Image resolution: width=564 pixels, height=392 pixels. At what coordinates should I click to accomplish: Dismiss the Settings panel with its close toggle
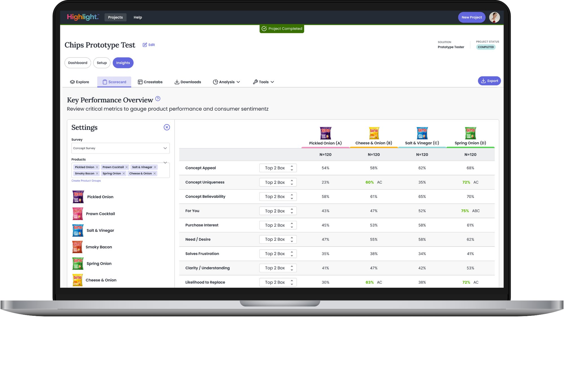(x=167, y=127)
